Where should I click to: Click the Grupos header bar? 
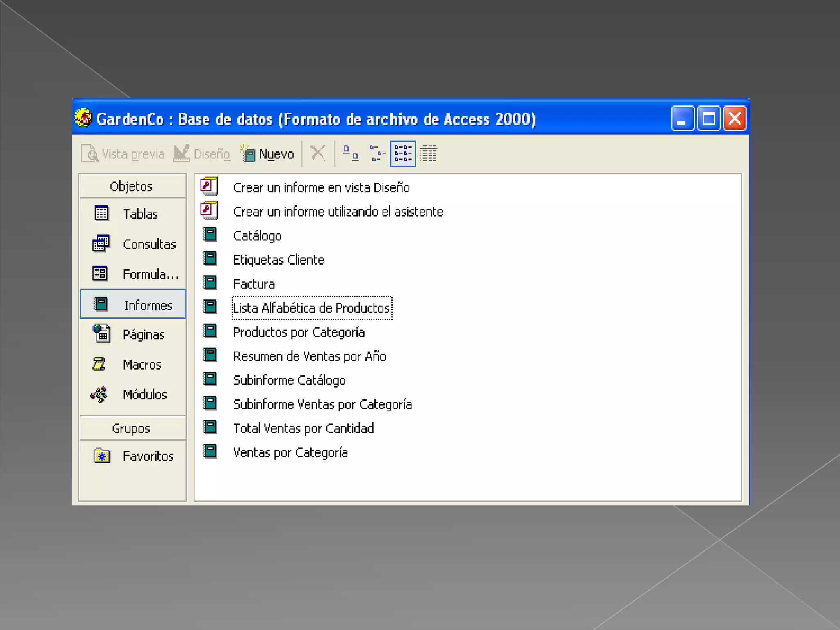(x=132, y=428)
